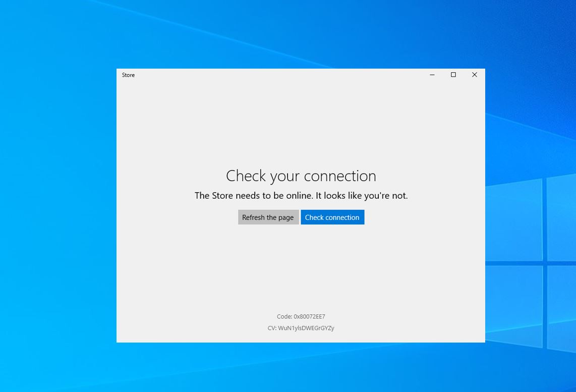Retry loading by clicking Refresh the page
Image resolution: width=576 pixels, height=392 pixels.
point(268,217)
